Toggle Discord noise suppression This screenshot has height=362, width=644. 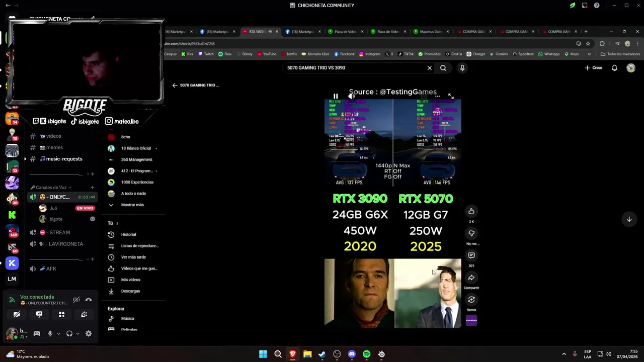click(x=76, y=300)
